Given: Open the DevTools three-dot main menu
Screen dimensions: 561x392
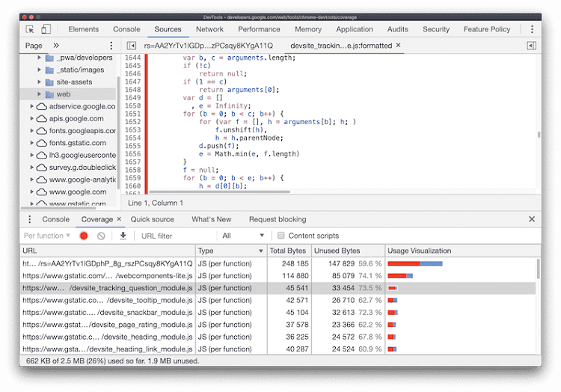Looking at the screenshot, I should [x=532, y=29].
